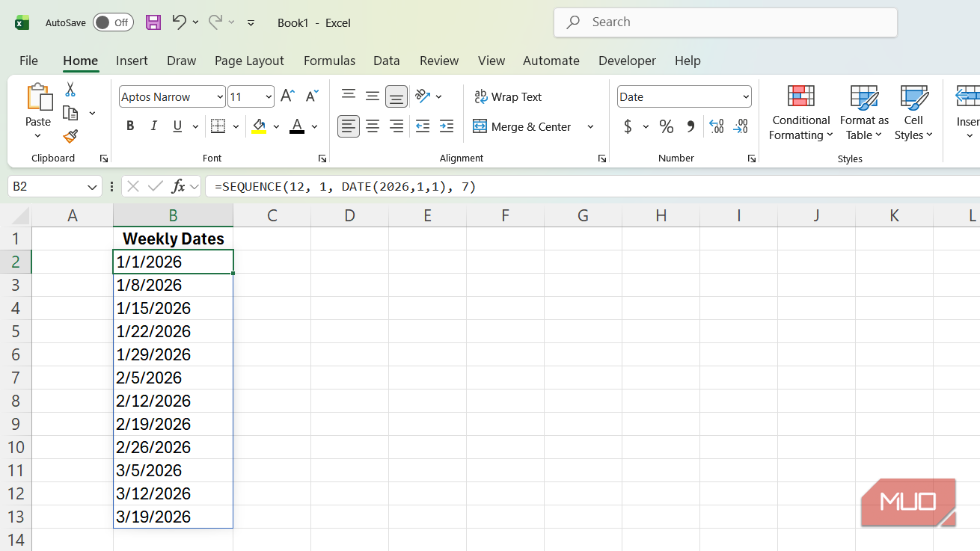Switch to the Insert tab
Image resolution: width=980 pixels, height=551 pixels.
(132, 61)
